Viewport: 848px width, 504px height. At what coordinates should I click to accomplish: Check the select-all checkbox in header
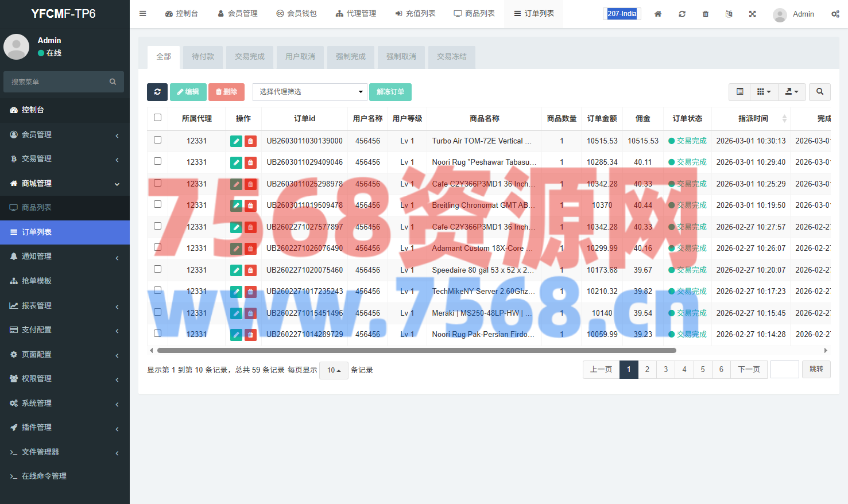coord(158,118)
